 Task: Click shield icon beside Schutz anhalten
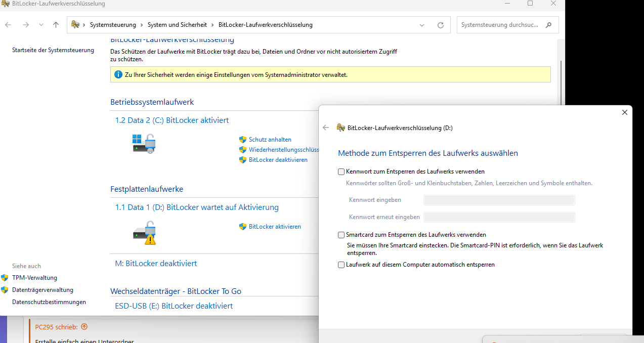point(243,140)
